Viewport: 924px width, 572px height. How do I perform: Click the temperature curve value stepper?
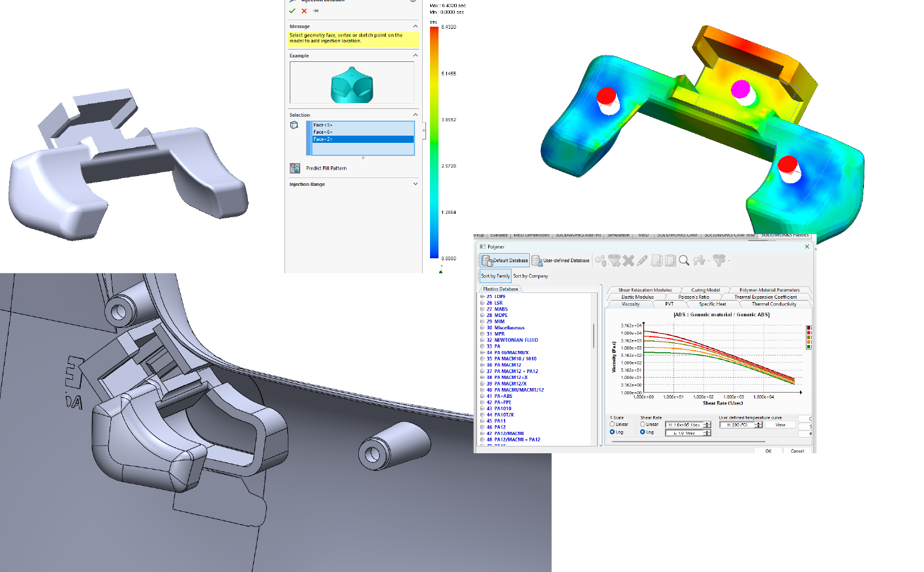tap(758, 425)
